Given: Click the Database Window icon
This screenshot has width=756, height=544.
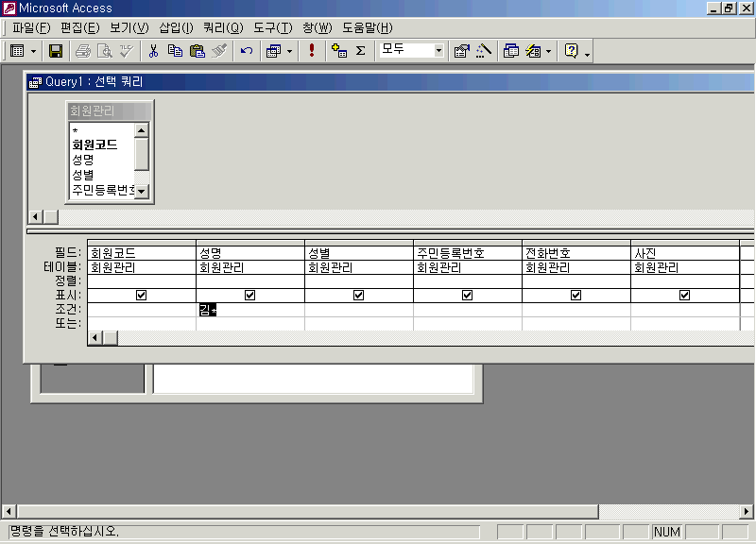Looking at the screenshot, I should [510, 51].
